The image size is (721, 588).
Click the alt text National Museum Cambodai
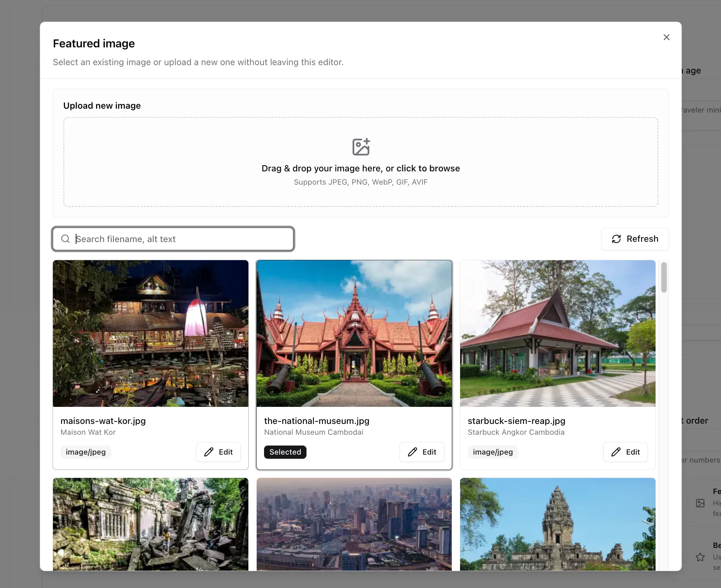[x=313, y=432]
